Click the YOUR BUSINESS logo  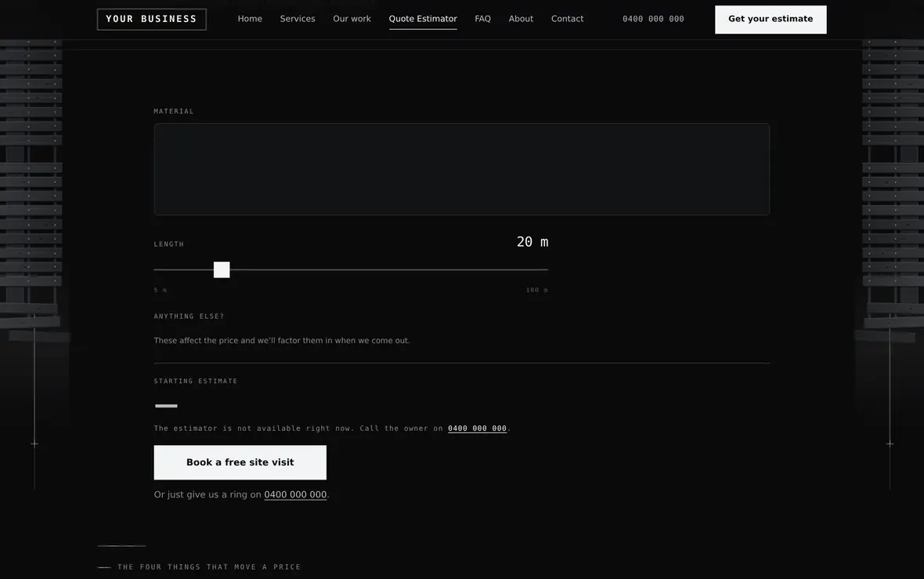[151, 19]
